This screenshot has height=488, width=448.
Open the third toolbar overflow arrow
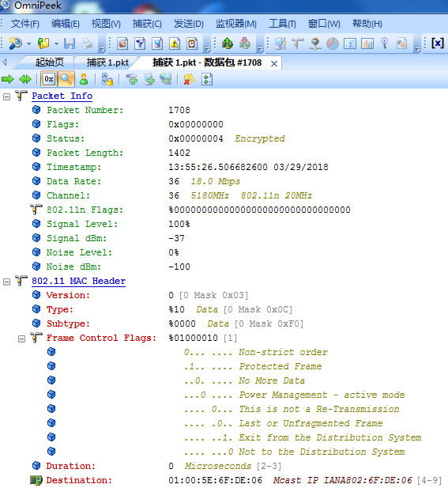260,49
